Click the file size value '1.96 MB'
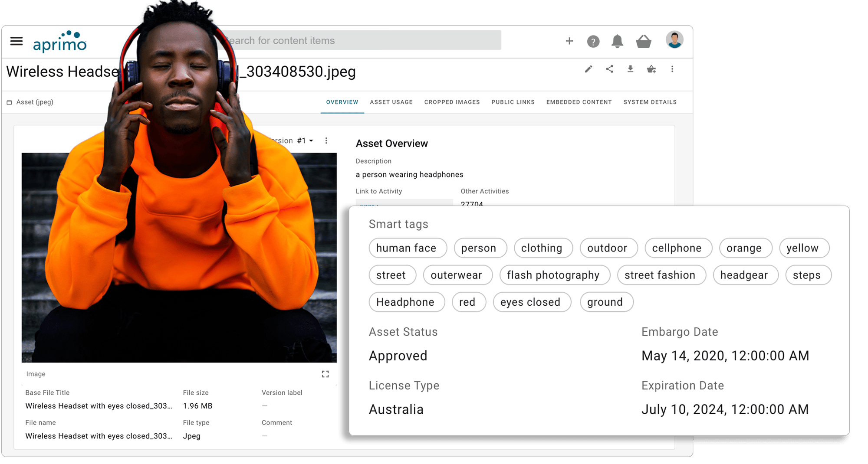This screenshot has width=868, height=464. [197, 406]
